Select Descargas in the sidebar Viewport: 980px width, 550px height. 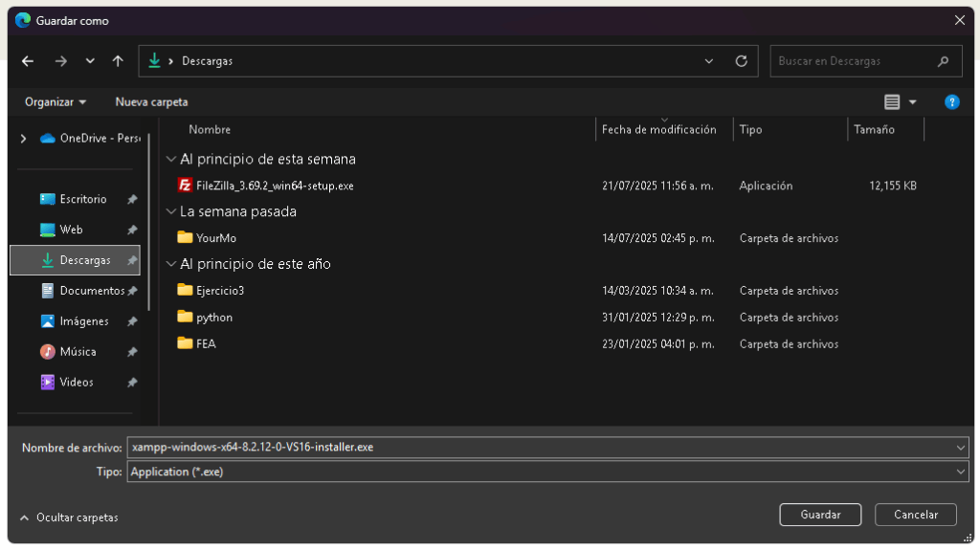click(75, 260)
